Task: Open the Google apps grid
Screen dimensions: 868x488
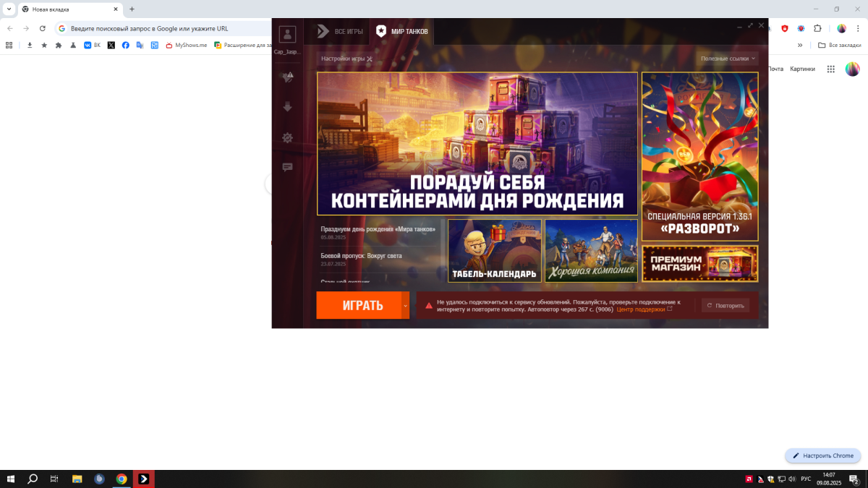Action: pos(830,69)
